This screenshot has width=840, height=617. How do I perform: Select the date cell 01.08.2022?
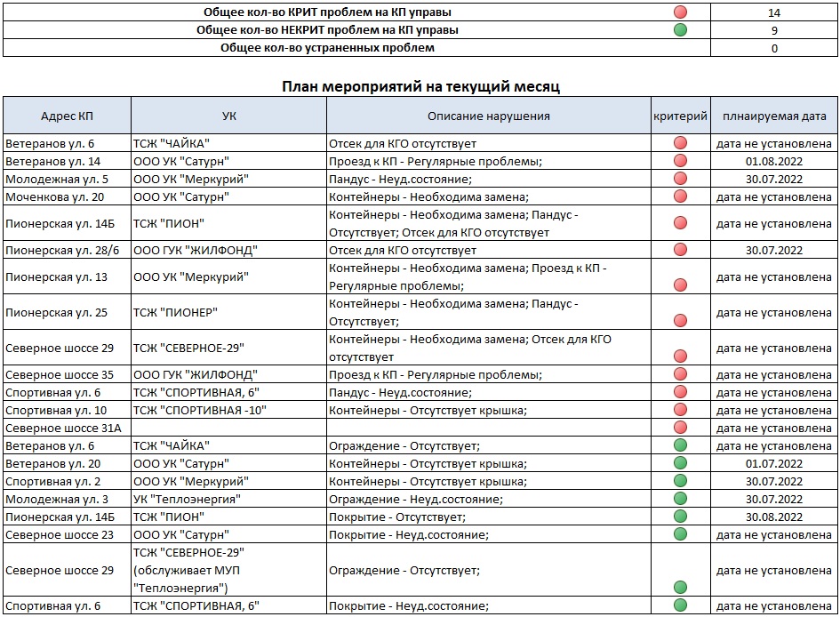774,161
